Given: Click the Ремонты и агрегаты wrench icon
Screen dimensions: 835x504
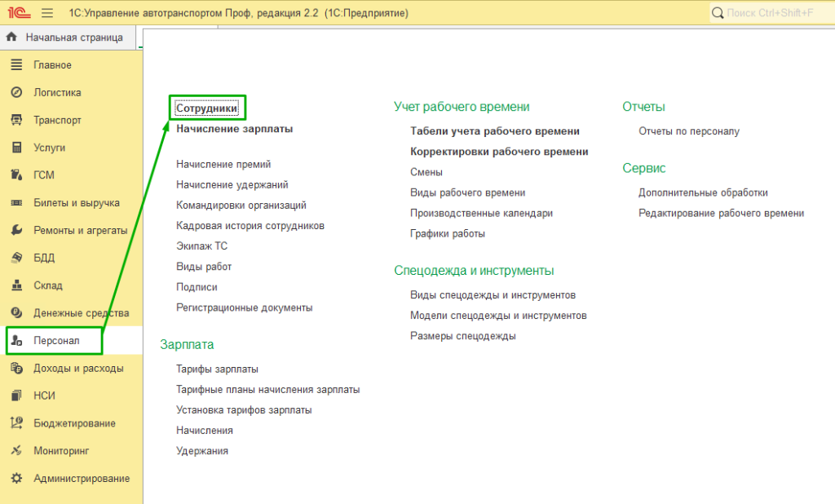Looking at the screenshot, I should click(16, 230).
